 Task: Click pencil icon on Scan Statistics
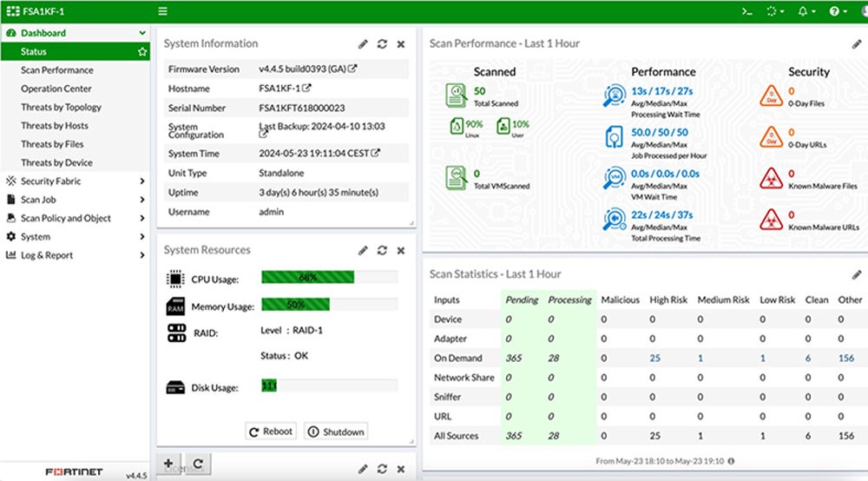[x=857, y=274]
